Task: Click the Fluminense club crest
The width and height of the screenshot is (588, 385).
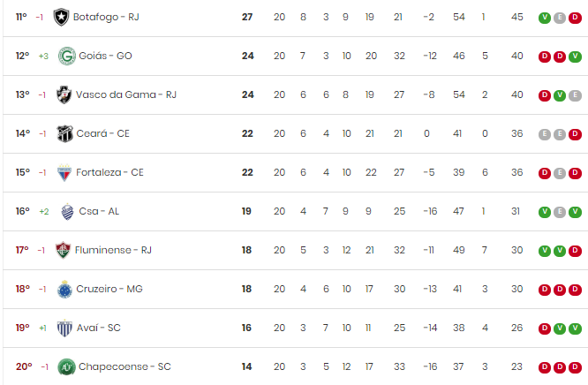Action: [x=63, y=250]
